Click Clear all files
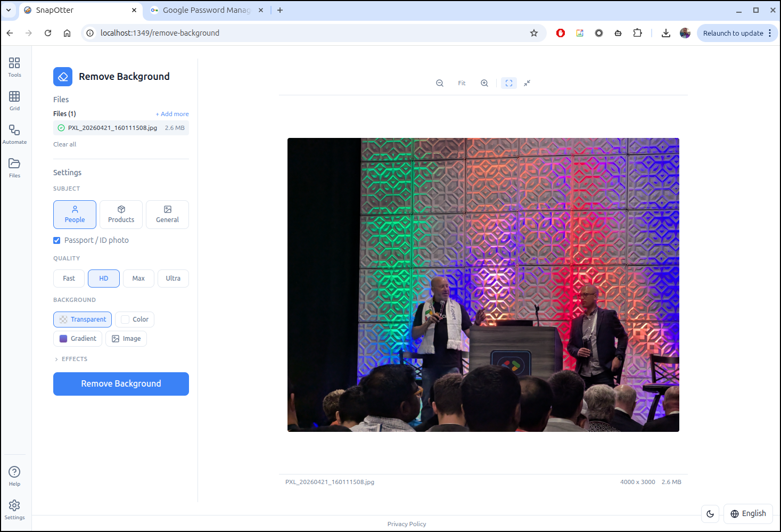Image resolution: width=781 pixels, height=532 pixels. (64, 144)
